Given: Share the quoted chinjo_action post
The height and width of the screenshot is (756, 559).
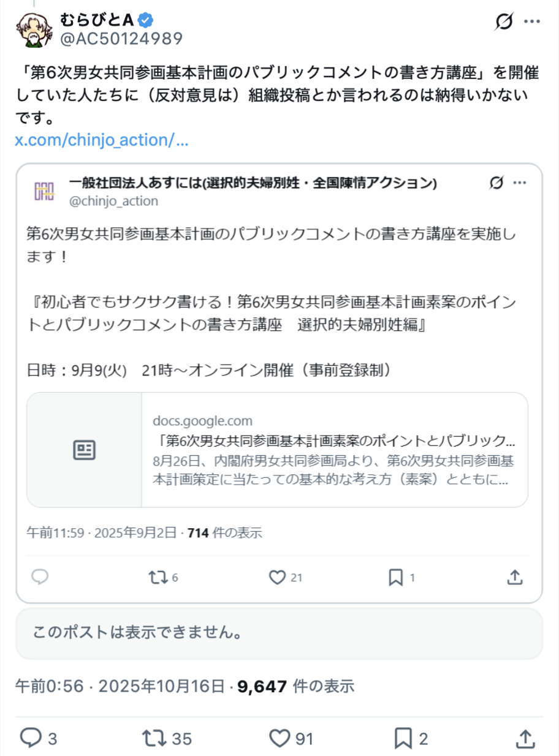Looking at the screenshot, I should coord(515,576).
